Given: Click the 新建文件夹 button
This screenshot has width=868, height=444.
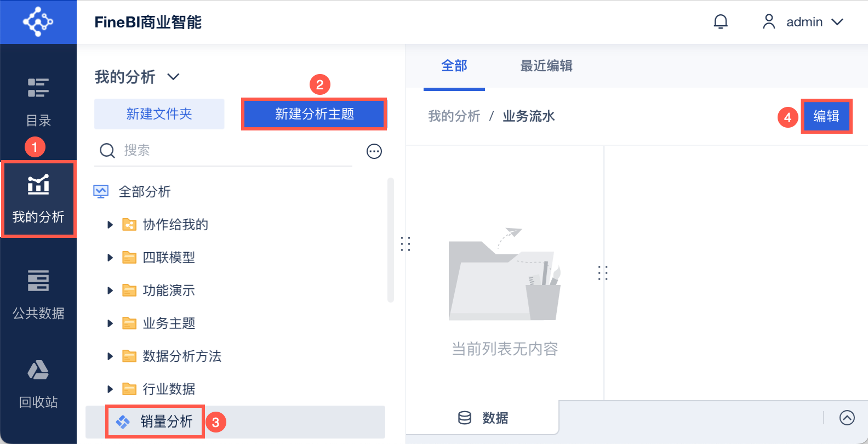Looking at the screenshot, I should tap(159, 114).
